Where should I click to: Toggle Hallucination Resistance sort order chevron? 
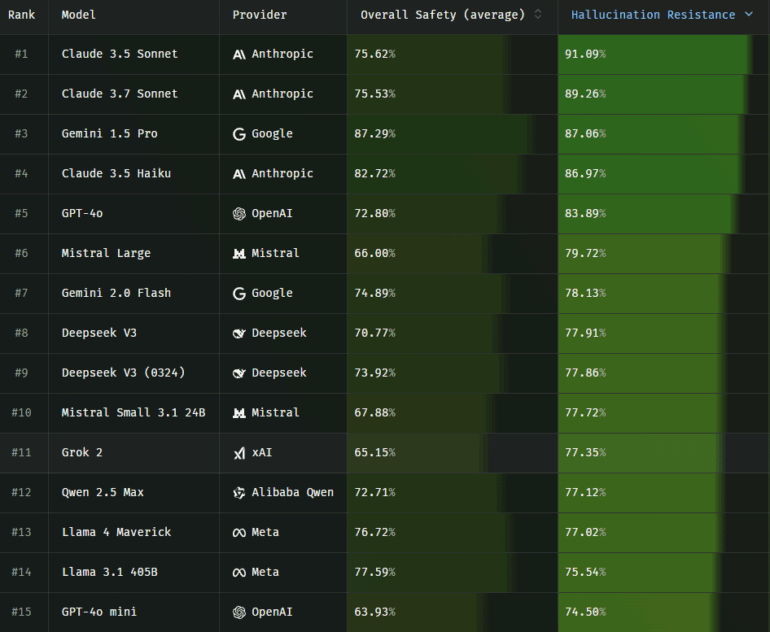(x=748, y=15)
